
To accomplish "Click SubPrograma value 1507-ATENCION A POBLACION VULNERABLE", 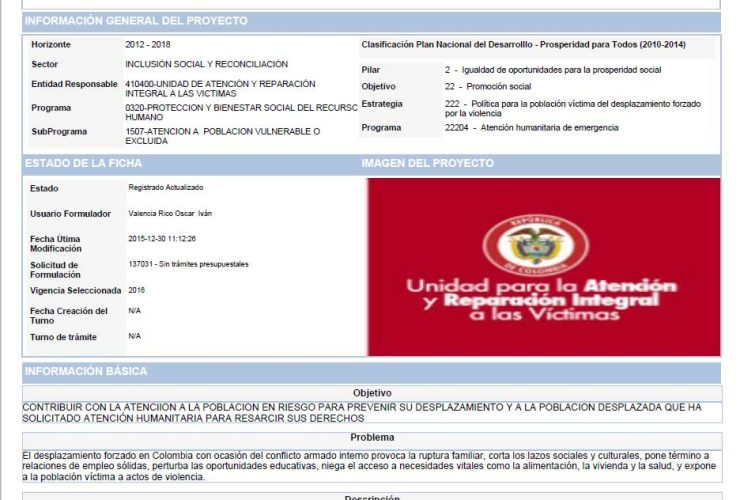I will tap(222, 136).
